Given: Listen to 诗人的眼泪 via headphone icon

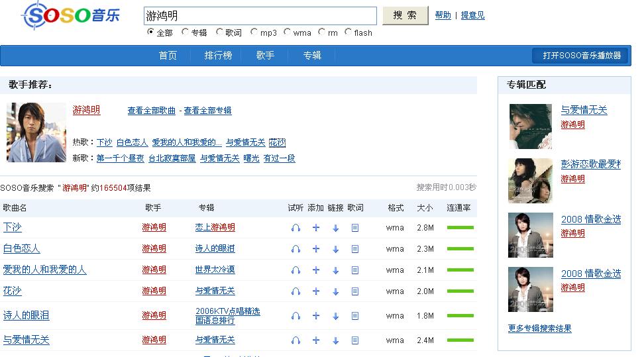Looking at the screenshot, I should pos(295,316).
